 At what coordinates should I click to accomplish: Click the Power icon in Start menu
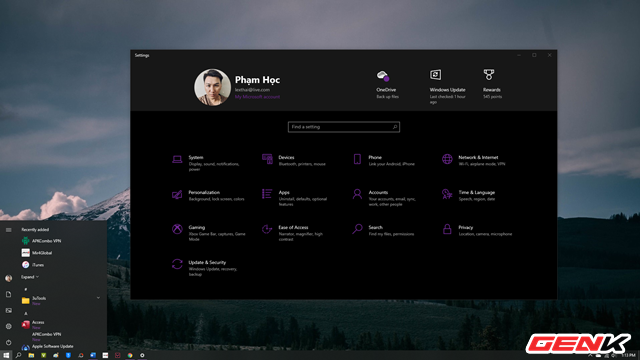[x=9, y=342]
